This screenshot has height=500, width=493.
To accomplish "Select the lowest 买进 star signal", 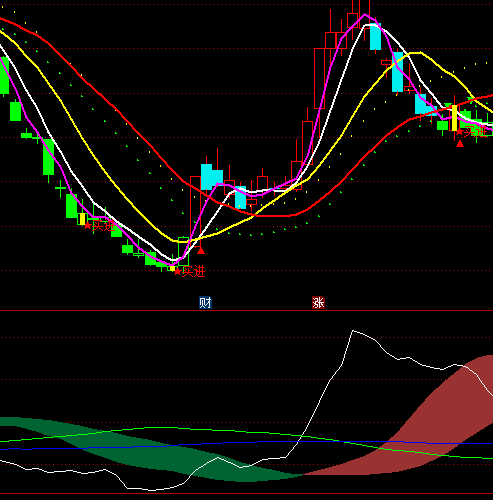I will 190,272.
